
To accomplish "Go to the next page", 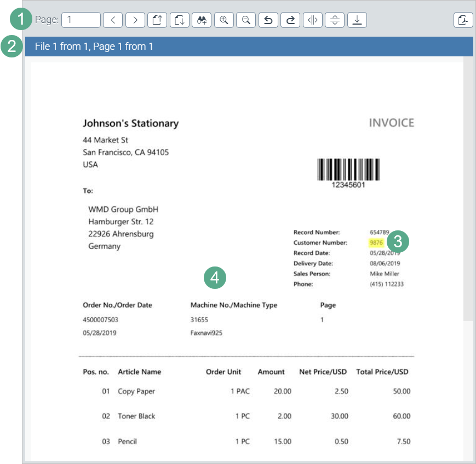I will [135, 20].
